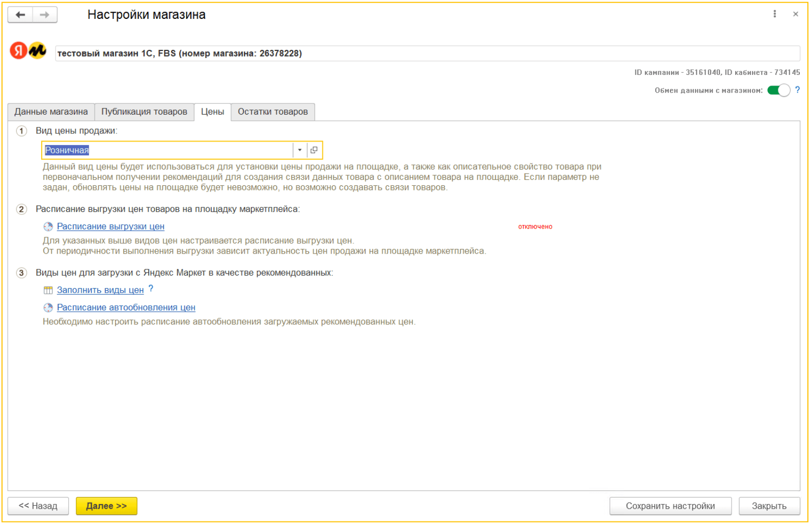Click the clock icon beside Расписание автообновления цен
Screen dimensions: 812x524
click(x=48, y=308)
